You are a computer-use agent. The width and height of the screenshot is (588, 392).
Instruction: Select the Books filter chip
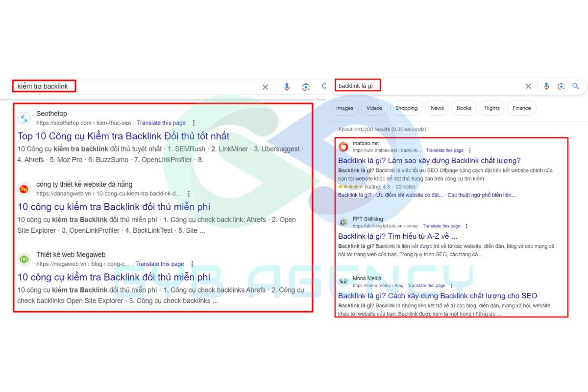[464, 108]
